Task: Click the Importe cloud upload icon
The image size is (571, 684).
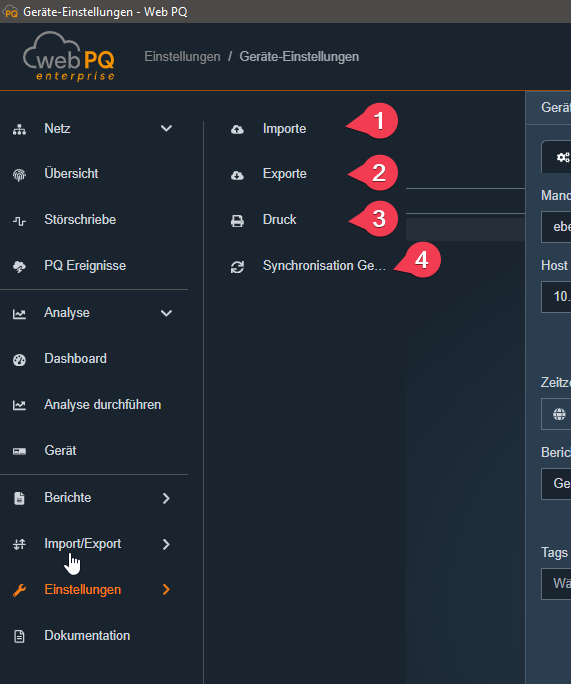Action: (x=237, y=129)
